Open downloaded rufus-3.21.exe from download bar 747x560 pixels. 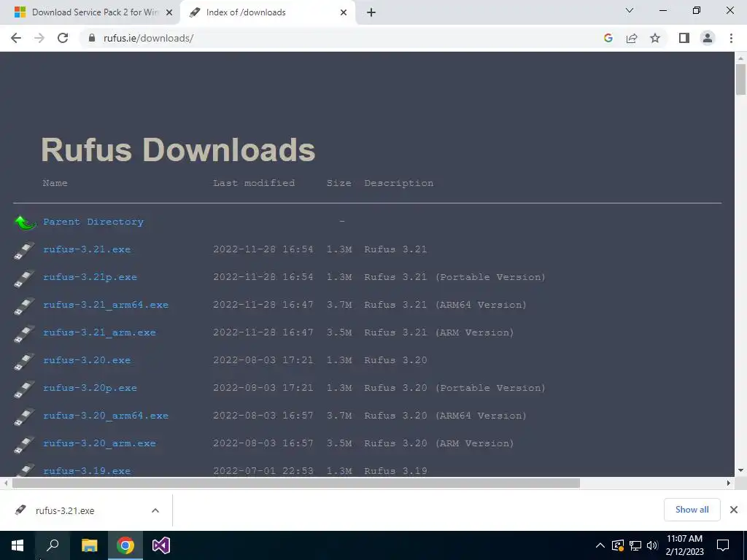point(65,510)
